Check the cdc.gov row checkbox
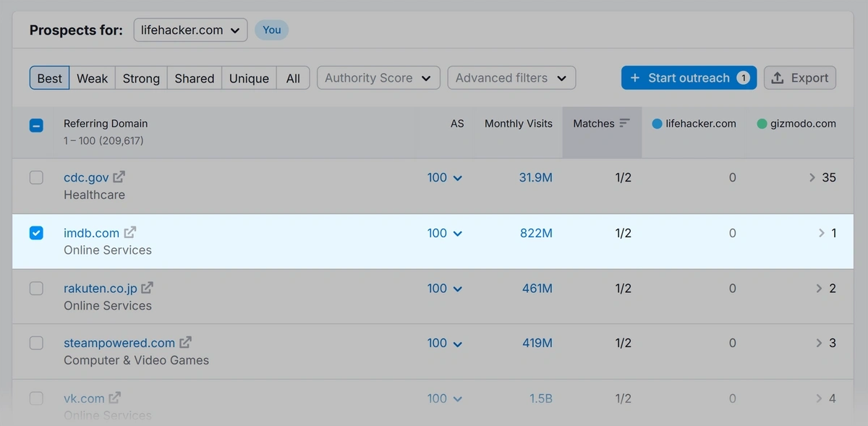Screen dimensions: 868x426 pos(36,178)
